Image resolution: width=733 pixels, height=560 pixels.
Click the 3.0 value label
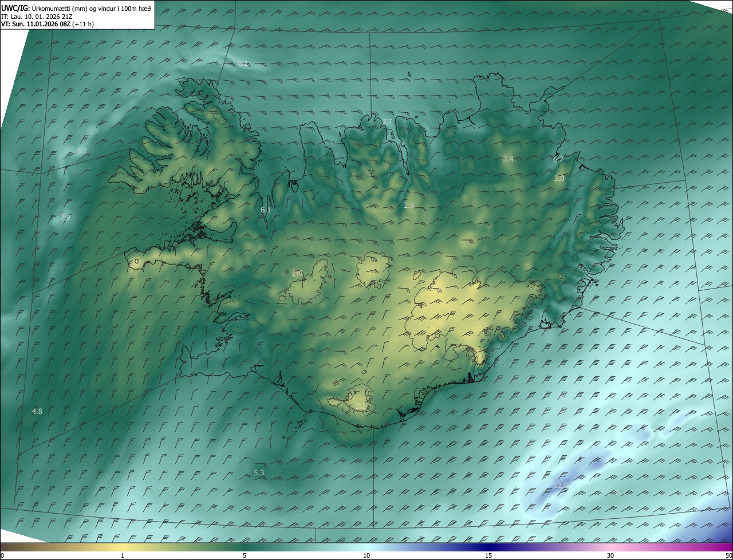559,179
